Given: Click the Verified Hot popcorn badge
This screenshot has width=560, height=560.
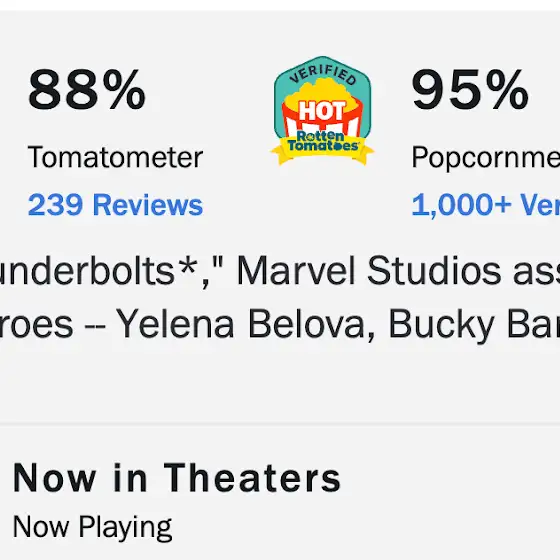Looking at the screenshot, I should tap(322, 110).
